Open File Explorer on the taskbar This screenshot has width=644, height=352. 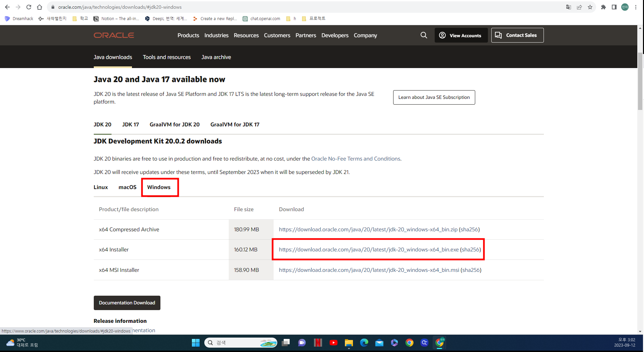coord(349,343)
